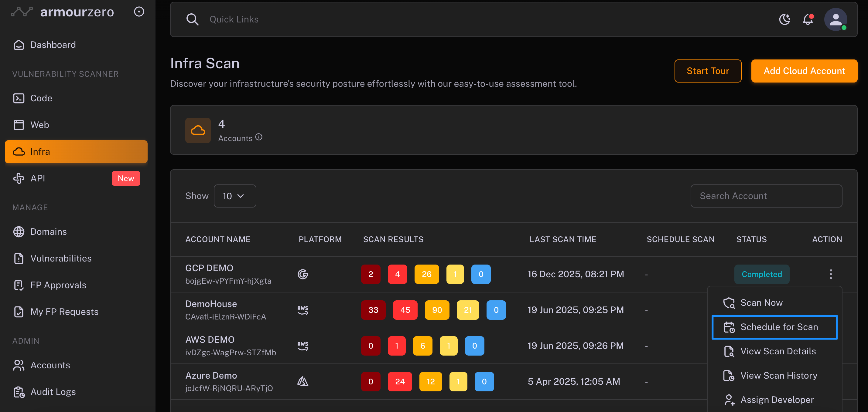Open Audit Logs from sidebar
Viewport: 868px width, 412px height.
pos(53,392)
